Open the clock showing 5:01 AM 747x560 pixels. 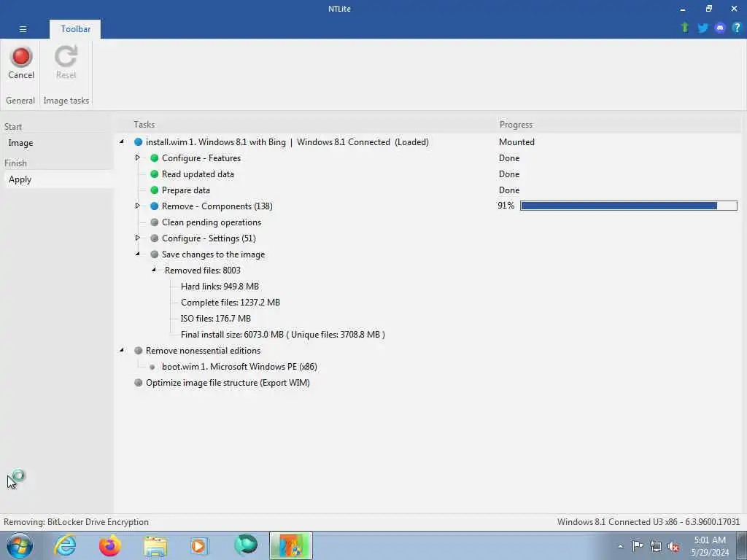(710, 546)
